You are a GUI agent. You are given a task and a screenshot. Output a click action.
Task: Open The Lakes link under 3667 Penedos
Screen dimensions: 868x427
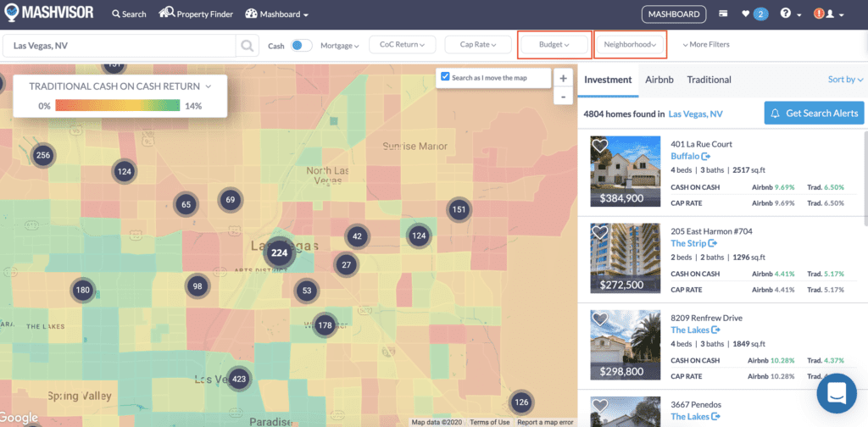click(695, 417)
